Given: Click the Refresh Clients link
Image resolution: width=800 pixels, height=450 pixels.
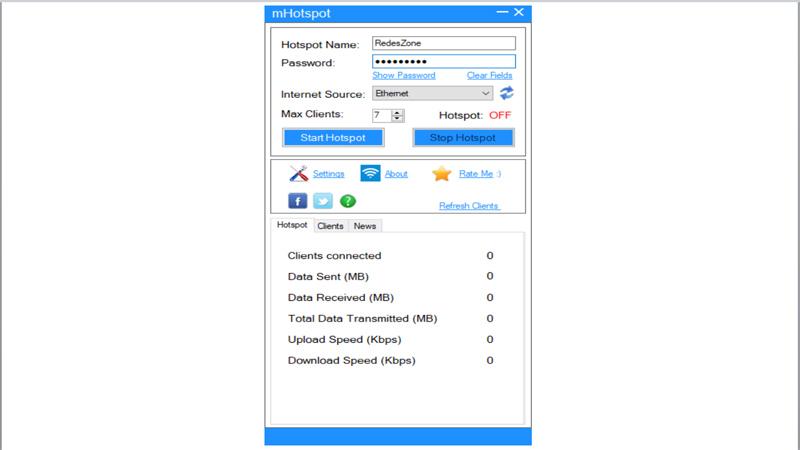Looking at the screenshot, I should 469,206.
